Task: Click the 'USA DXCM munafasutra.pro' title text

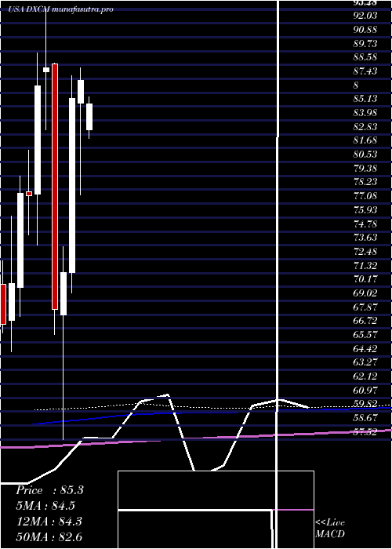Action: pos(61,9)
